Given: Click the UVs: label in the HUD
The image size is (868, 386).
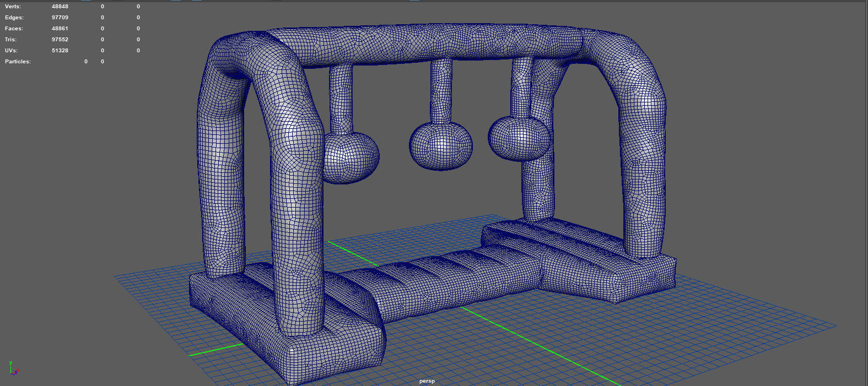Looking at the screenshot, I should click(12, 51).
